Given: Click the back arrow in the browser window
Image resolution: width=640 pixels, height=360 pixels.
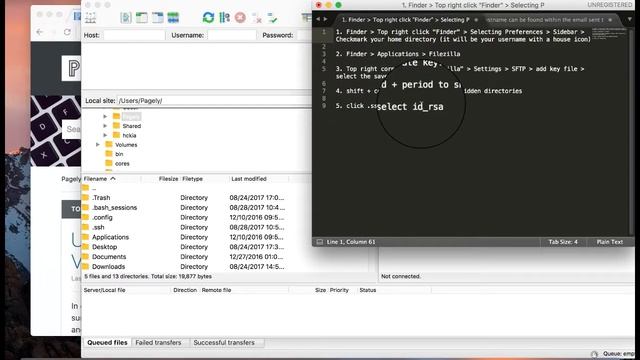Looking at the screenshot, I should point(40,32).
